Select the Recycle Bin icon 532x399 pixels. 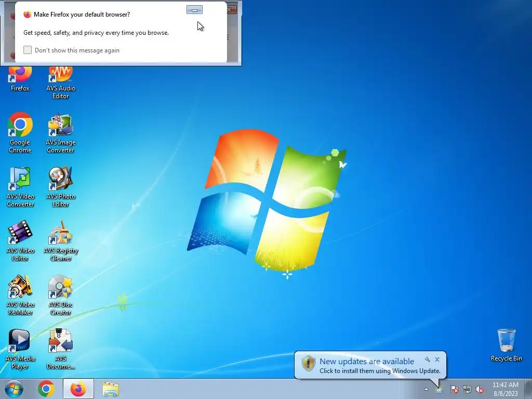[x=506, y=345]
